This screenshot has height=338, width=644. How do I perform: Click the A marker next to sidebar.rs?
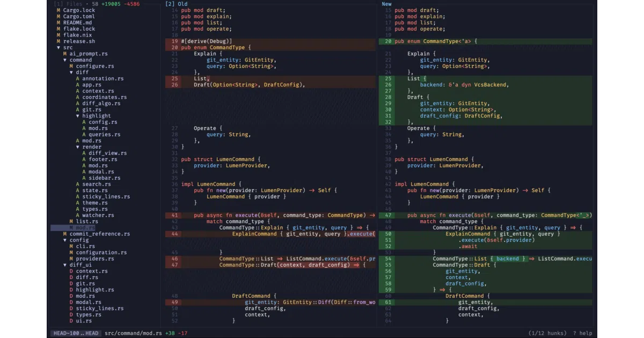coord(84,178)
